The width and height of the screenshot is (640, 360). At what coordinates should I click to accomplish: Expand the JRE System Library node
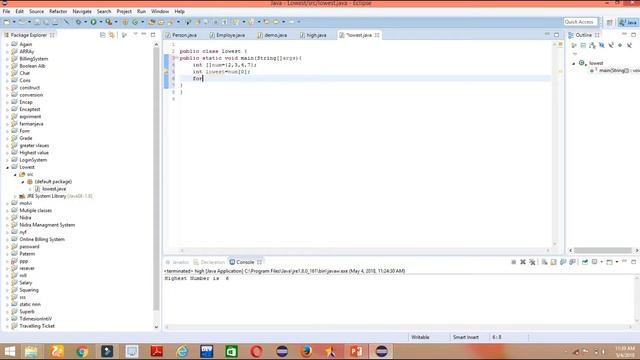coord(15,196)
